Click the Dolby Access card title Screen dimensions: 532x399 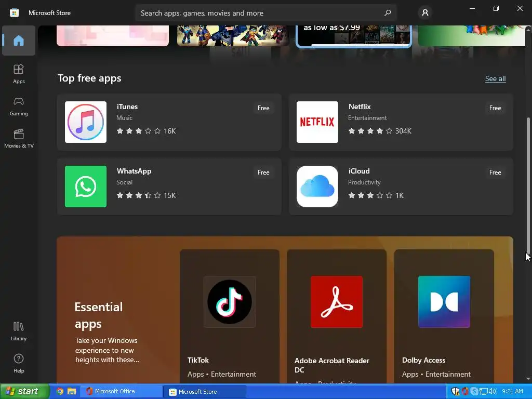(424, 360)
